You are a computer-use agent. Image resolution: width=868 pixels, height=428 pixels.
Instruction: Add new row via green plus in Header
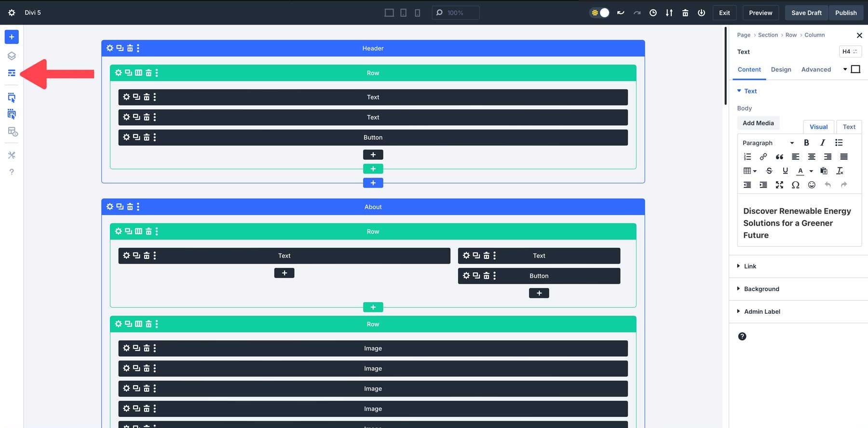pos(373,169)
